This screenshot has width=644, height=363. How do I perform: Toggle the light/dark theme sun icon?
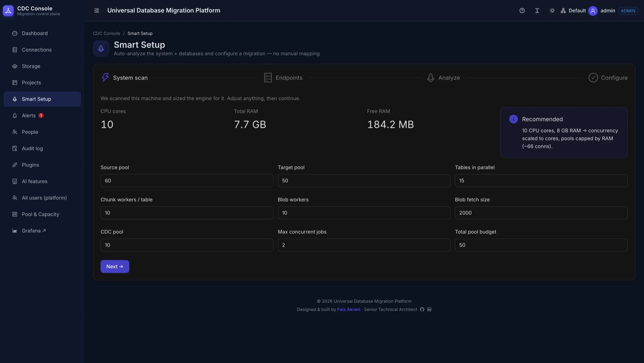tap(552, 11)
